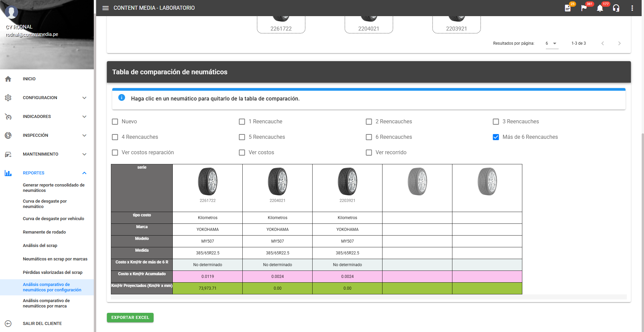Go to Remanente de rodado
Screen dimensions: 644x332
pos(44,232)
